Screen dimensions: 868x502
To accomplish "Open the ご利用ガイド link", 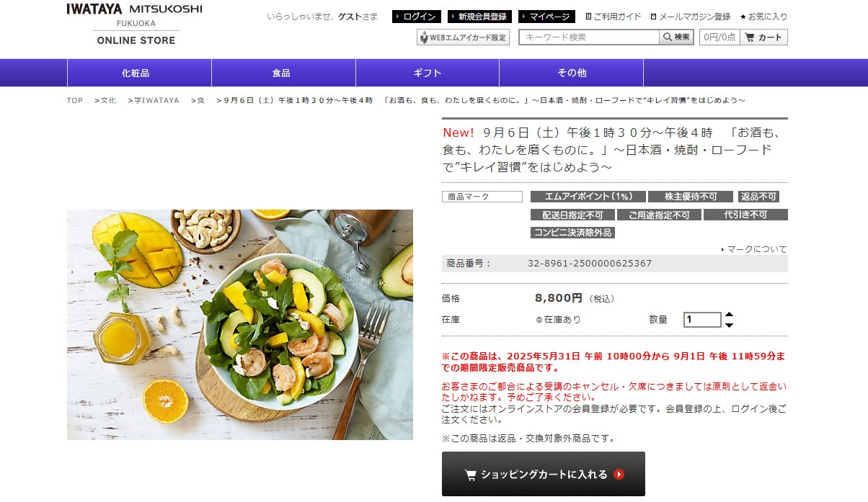I will (x=614, y=17).
